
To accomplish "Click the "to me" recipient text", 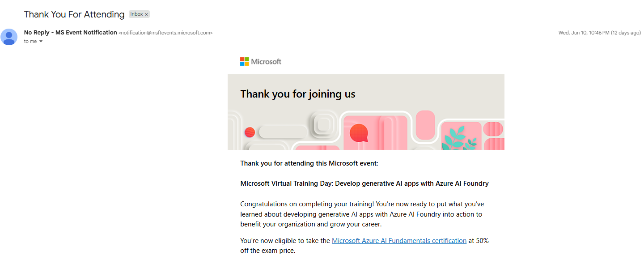I will [x=30, y=41].
